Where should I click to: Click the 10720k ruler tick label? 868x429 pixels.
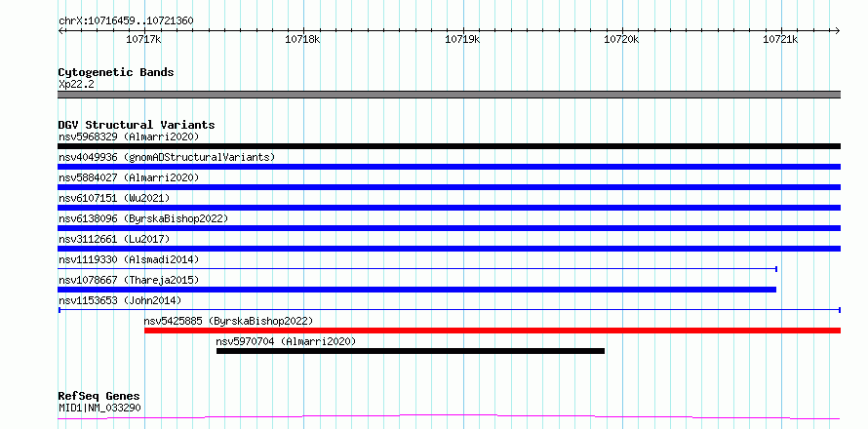pyautogui.click(x=621, y=39)
